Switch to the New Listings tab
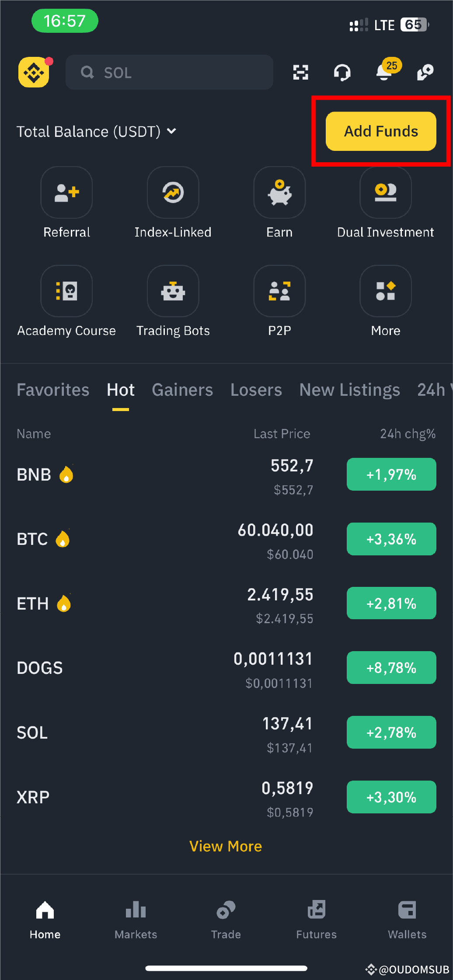The width and height of the screenshot is (453, 980). point(349,390)
